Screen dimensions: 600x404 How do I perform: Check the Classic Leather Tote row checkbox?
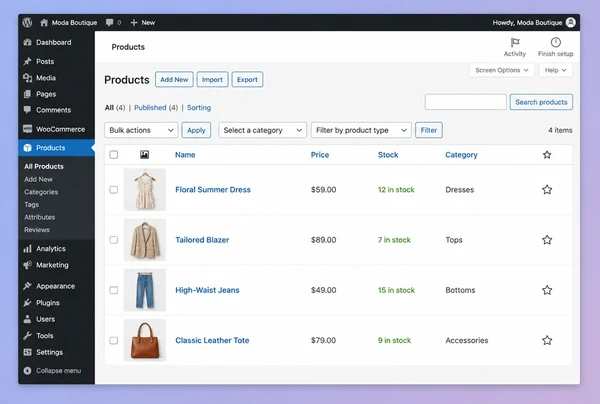pyautogui.click(x=114, y=340)
